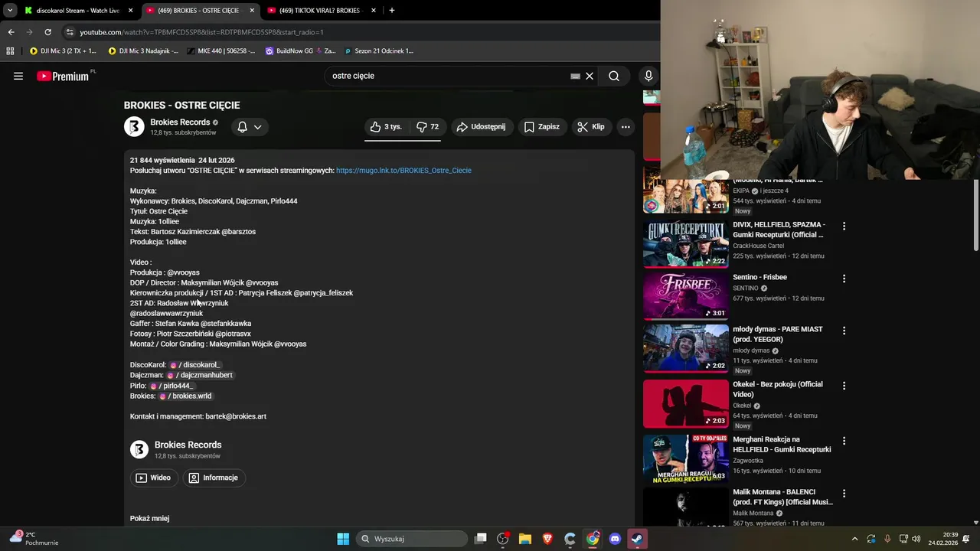Open options menu for PARE MIAST video
Viewport: 980px width, 551px height.
tap(844, 331)
